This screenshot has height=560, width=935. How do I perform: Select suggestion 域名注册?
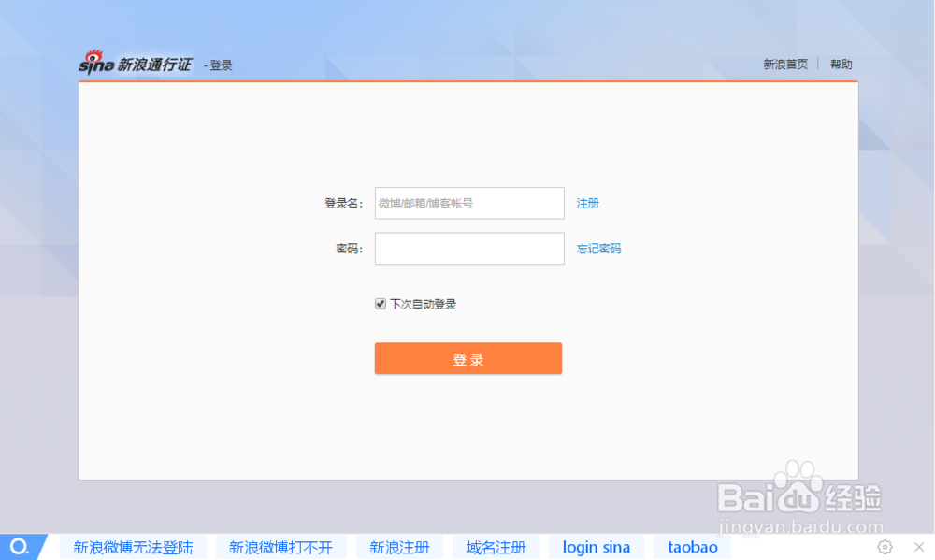click(x=496, y=548)
